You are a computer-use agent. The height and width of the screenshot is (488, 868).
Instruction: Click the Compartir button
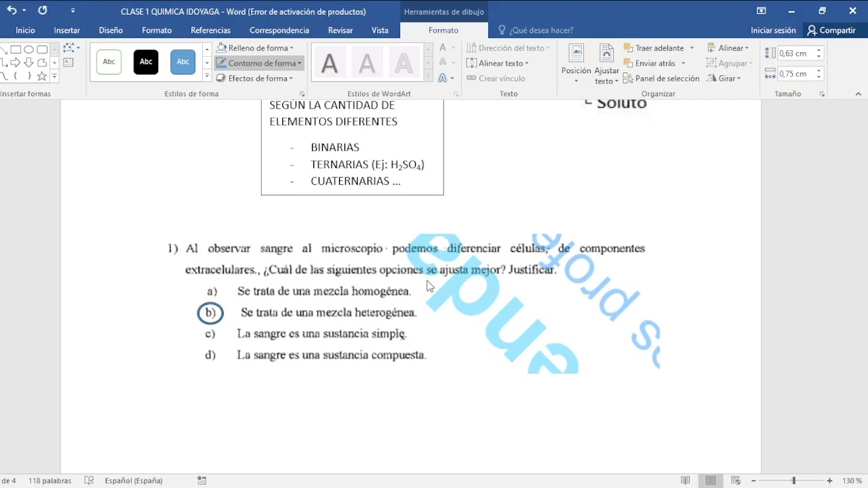[x=831, y=30]
